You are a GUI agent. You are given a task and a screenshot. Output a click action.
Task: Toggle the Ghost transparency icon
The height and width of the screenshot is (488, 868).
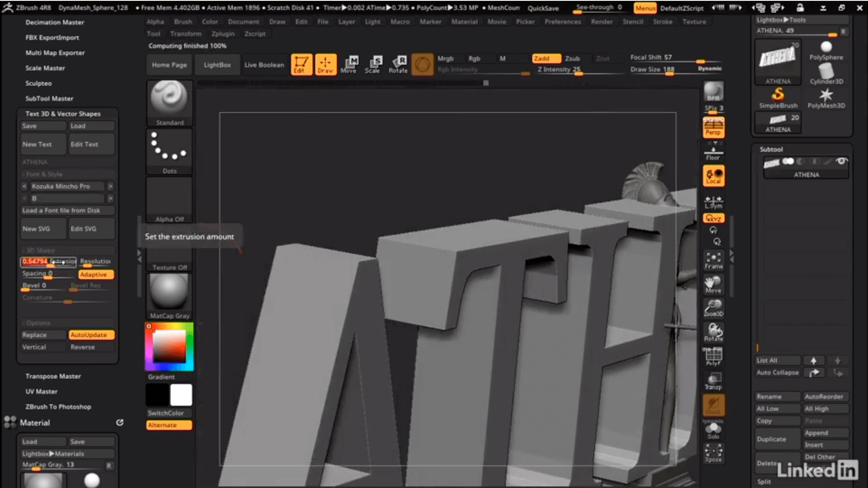pos(713,405)
